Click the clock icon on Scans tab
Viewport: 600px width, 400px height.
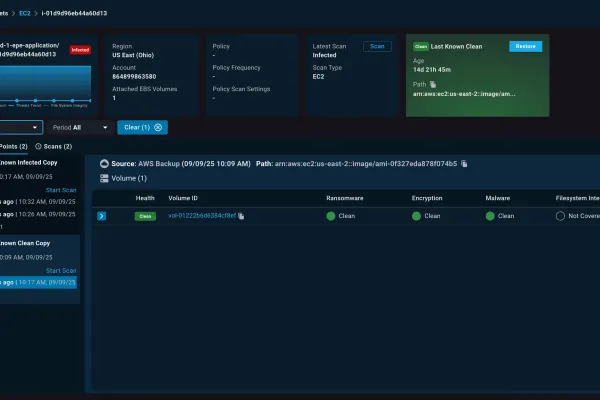tap(38, 147)
